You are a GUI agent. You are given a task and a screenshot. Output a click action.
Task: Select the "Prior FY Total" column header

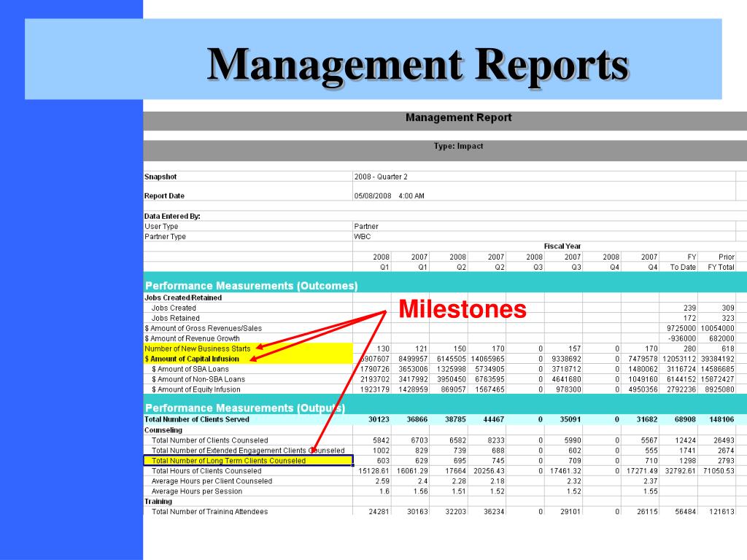721,262
